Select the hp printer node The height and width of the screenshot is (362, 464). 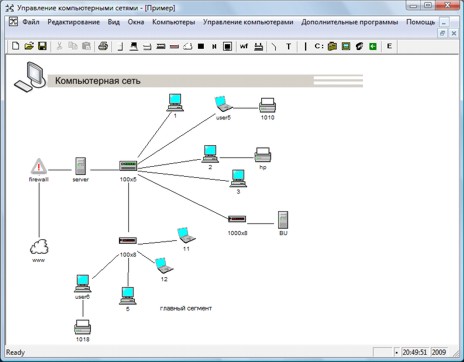(263, 155)
